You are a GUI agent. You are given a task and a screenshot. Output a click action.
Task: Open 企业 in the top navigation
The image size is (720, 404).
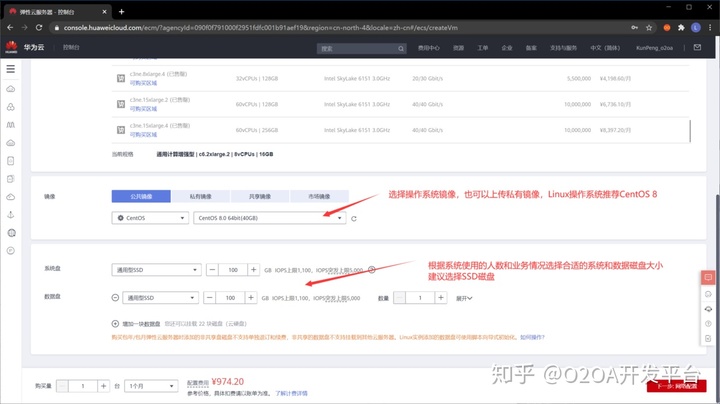[x=506, y=48]
